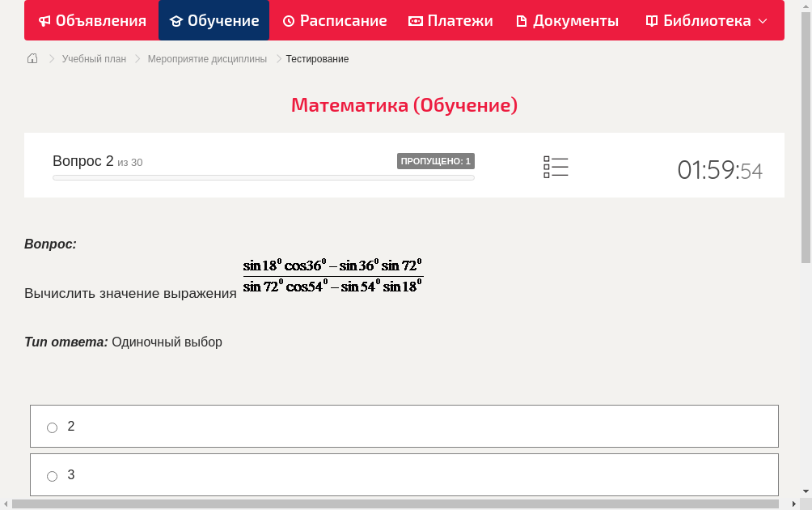Select the radio button for answer 3
The width and height of the screenshot is (812, 510).
[52, 476]
